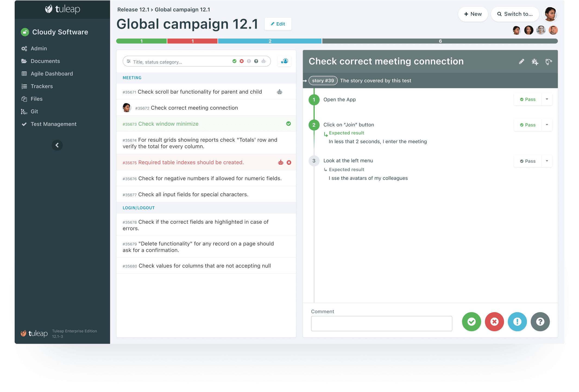This screenshot has width=579, height=392.
Task: Open Agile Dashboard from the sidebar
Action: click(52, 74)
